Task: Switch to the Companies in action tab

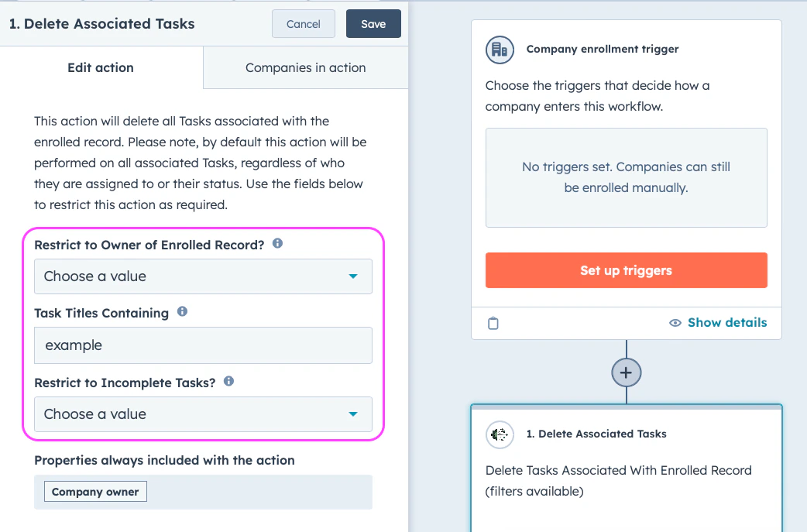Action: [305, 67]
